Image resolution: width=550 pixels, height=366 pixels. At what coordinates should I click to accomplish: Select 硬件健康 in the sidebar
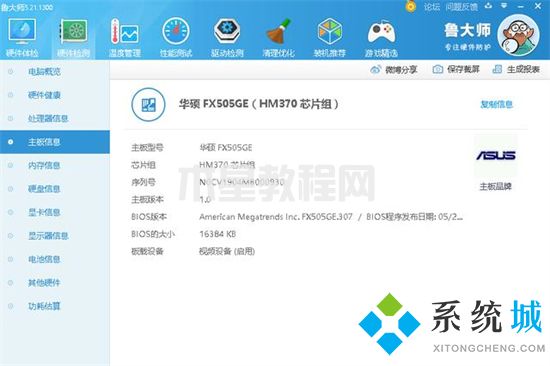(55, 95)
